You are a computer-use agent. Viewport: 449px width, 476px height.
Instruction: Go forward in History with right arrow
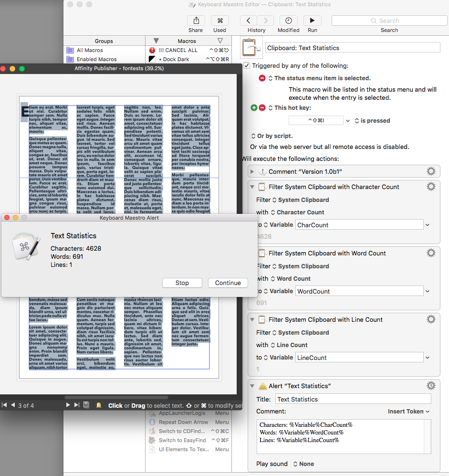click(265, 21)
